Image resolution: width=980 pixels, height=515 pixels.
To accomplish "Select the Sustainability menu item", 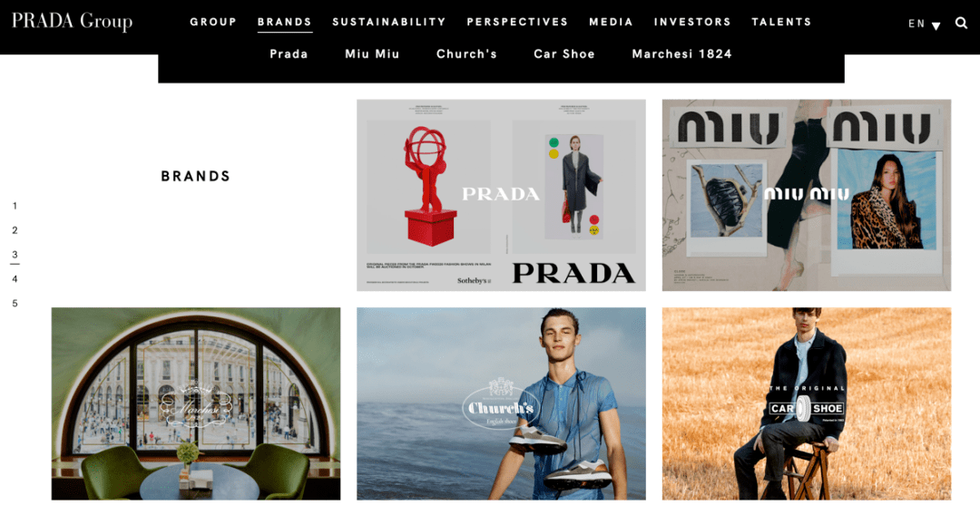I will tap(389, 22).
